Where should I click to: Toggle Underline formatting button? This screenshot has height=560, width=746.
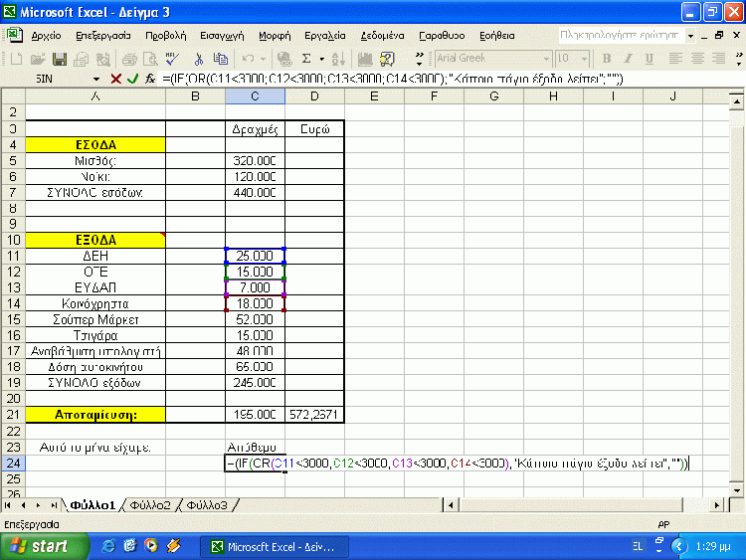coord(650,59)
